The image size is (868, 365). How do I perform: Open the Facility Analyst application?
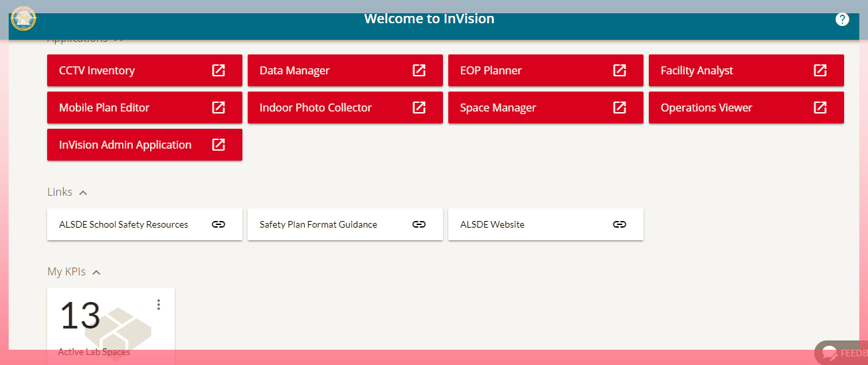click(x=746, y=70)
